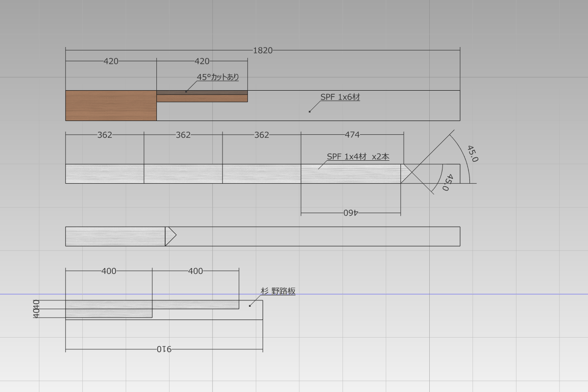Select the second 420 dimension value
Screen dimensions: 588x392
202,61
